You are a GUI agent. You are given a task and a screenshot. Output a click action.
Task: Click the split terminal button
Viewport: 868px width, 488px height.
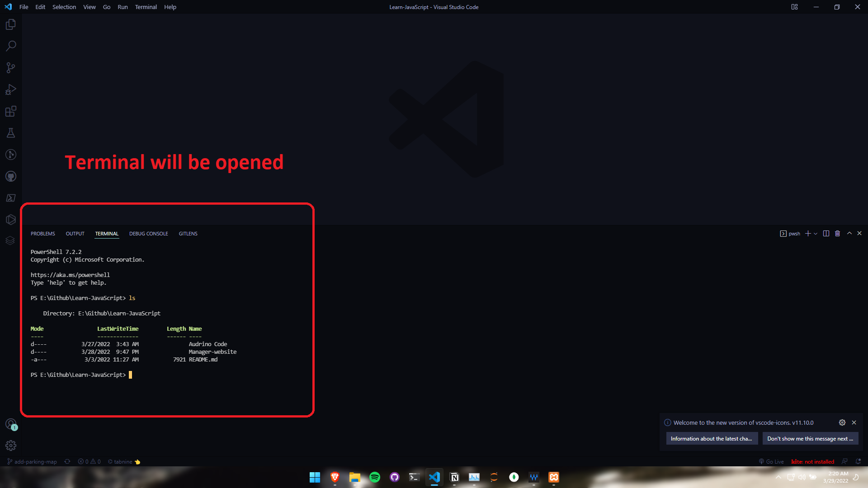click(826, 233)
